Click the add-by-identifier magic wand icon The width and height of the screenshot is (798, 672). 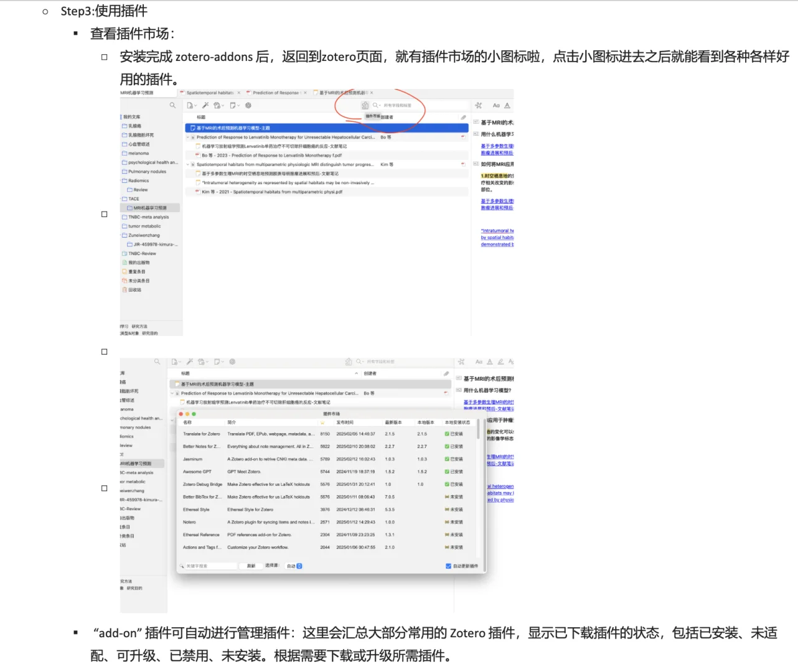point(205,105)
